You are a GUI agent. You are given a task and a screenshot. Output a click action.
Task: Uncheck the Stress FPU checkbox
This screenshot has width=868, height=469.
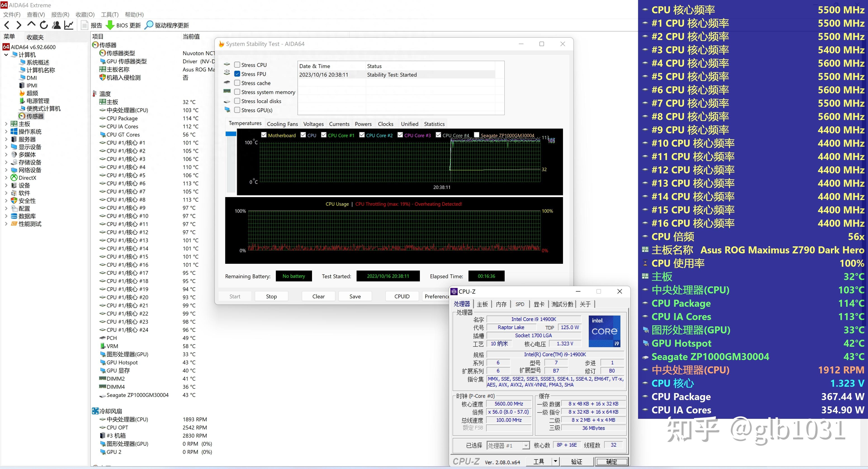click(x=237, y=74)
